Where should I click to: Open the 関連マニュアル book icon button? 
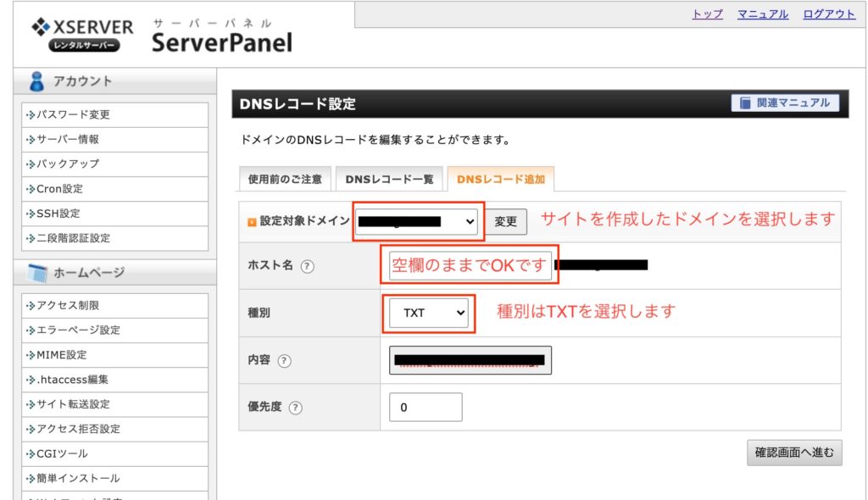(785, 103)
